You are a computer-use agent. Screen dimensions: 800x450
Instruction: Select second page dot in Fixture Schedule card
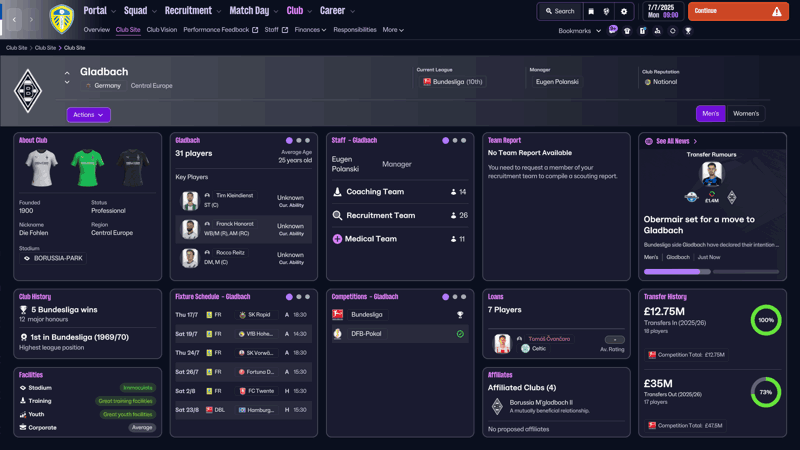[298, 296]
